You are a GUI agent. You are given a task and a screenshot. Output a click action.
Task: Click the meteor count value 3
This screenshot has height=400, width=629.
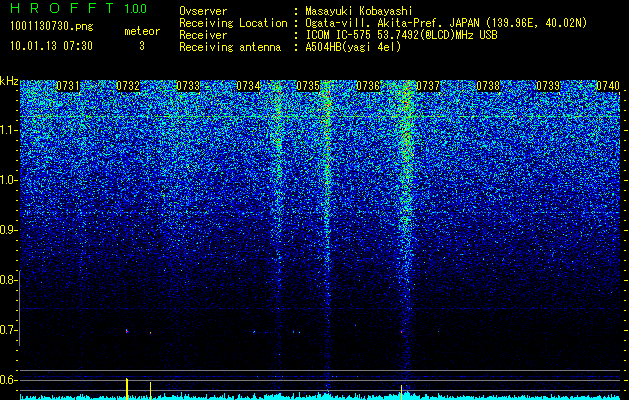pos(142,46)
